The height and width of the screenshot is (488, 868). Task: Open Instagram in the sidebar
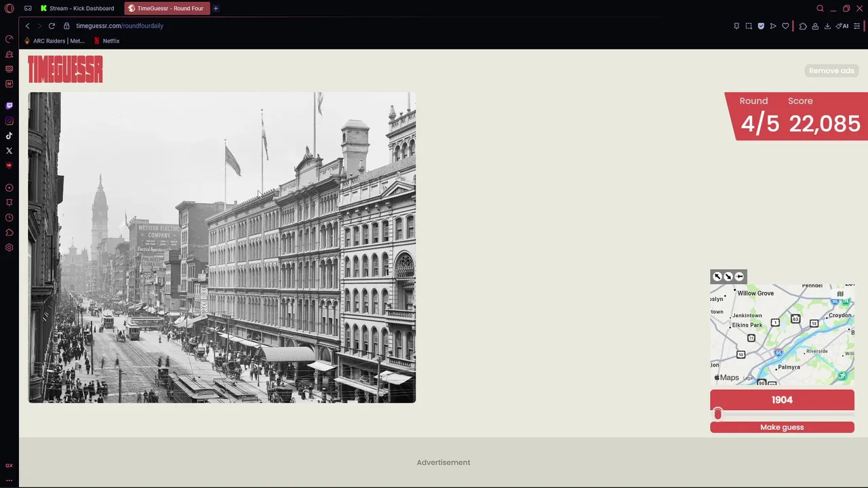[x=9, y=121]
